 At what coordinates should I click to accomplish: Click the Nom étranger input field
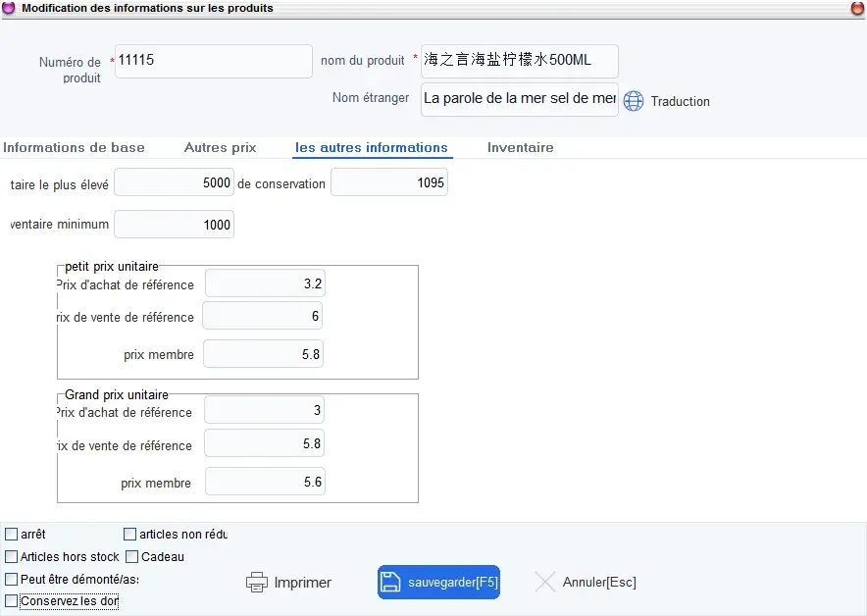(520, 99)
